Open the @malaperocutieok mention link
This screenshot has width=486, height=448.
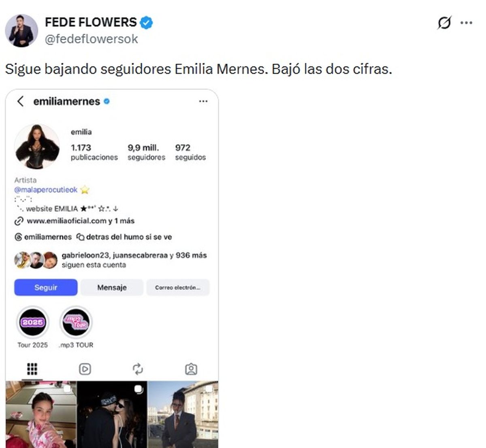tap(46, 190)
